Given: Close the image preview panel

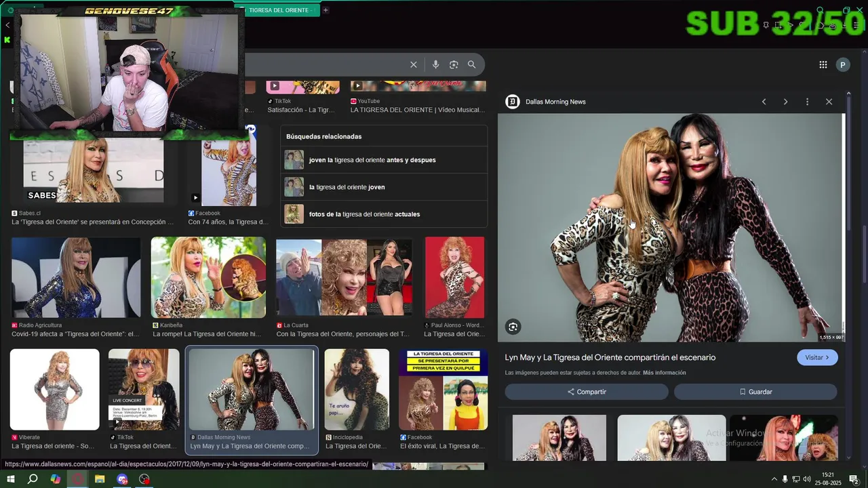Looking at the screenshot, I should point(829,102).
